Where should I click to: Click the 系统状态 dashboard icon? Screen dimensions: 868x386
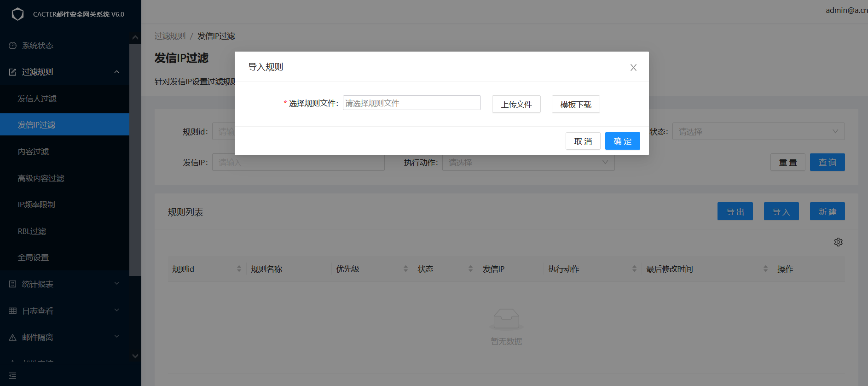(12, 46)
